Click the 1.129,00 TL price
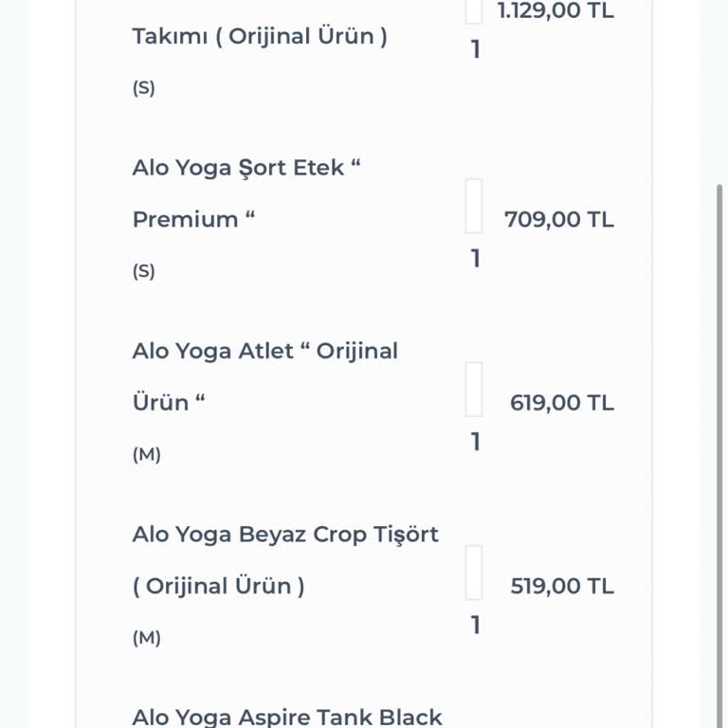 [555, 11]
